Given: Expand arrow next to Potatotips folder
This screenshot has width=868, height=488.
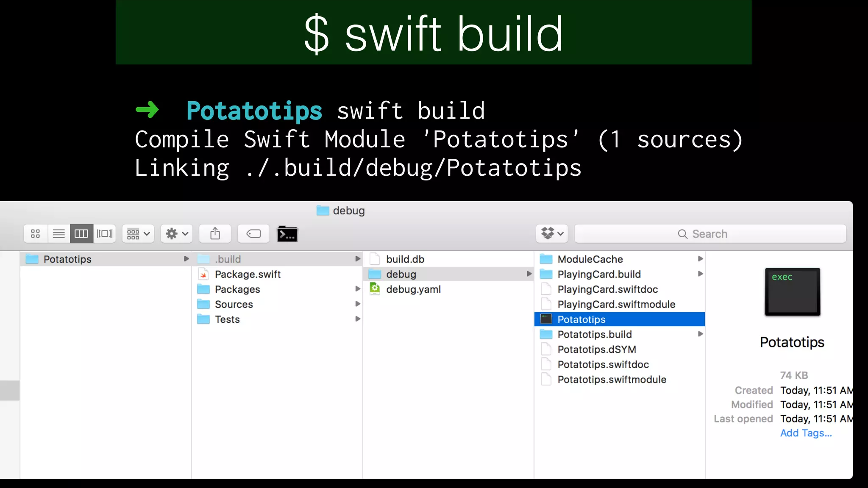Looking at the screenshot, I should coord(186,259).
